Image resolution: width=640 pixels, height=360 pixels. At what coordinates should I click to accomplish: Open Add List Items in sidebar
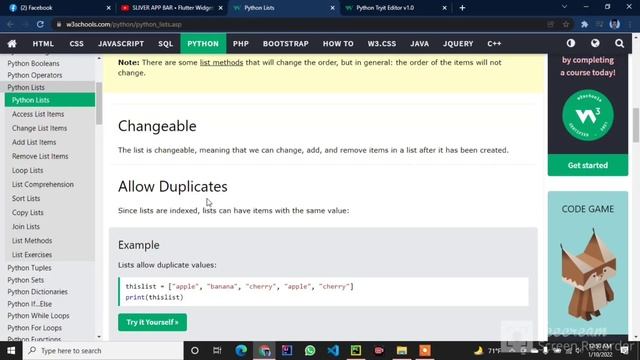point(34,142)
